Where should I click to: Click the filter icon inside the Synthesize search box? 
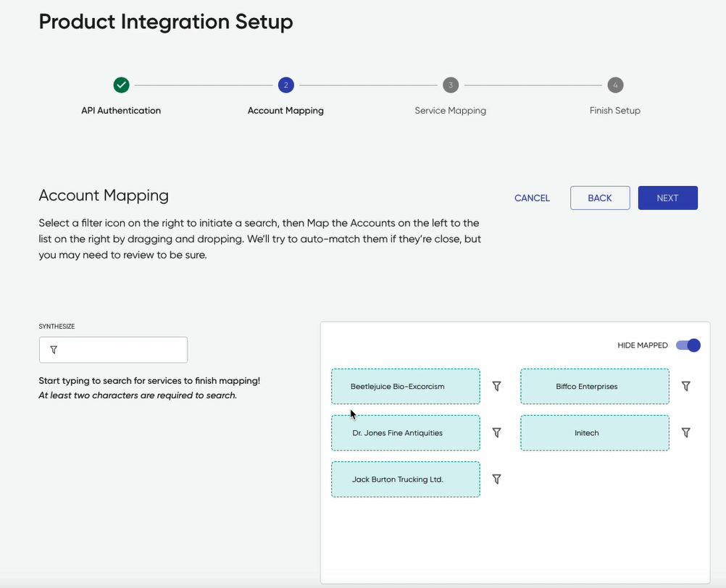(x=53, y=350)
